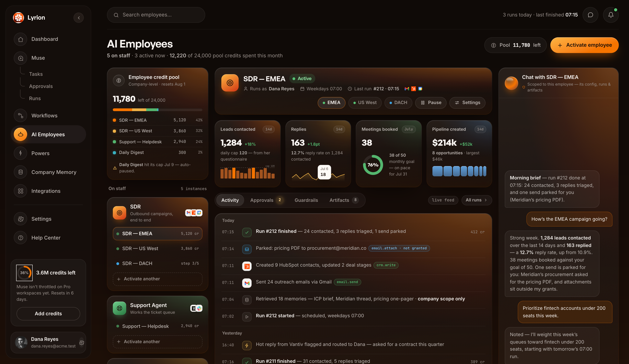Click the Run #212 finished checkmark icon
Viewport: 629px width, 364px height.
click(247, 232)
